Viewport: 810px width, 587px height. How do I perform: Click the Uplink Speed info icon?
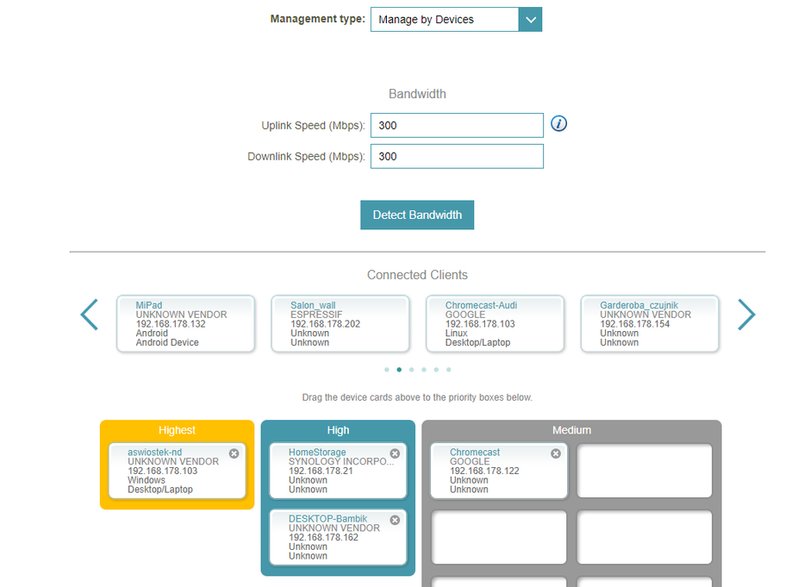click(558, 123)
